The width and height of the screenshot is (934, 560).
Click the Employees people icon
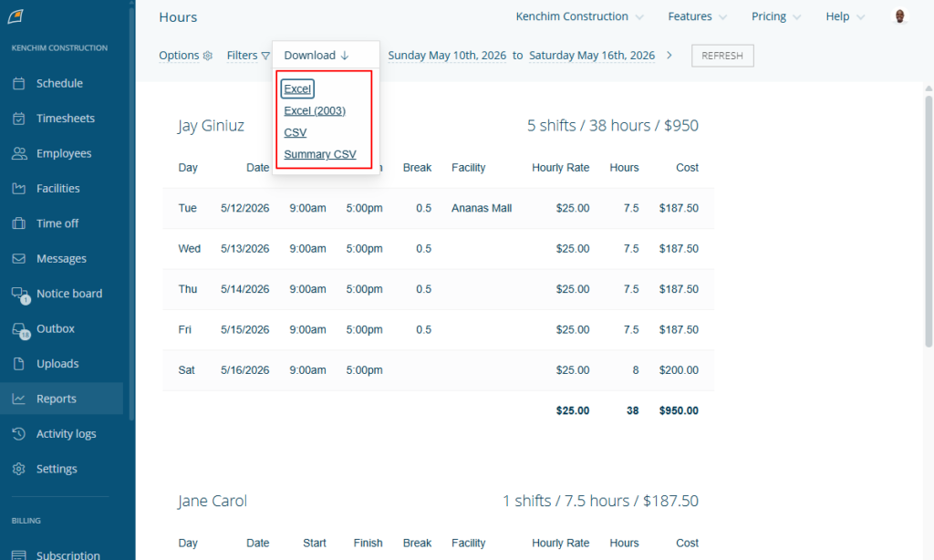(19, 154)
